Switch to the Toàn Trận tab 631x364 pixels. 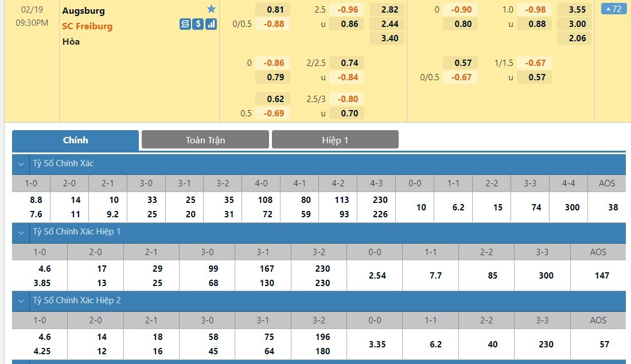205,140
